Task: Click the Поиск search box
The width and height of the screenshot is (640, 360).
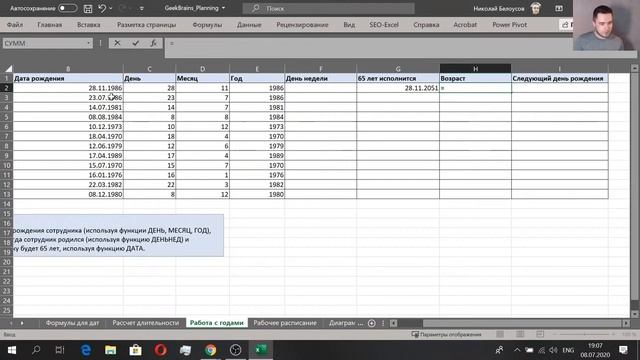Action: pos(329,8)
